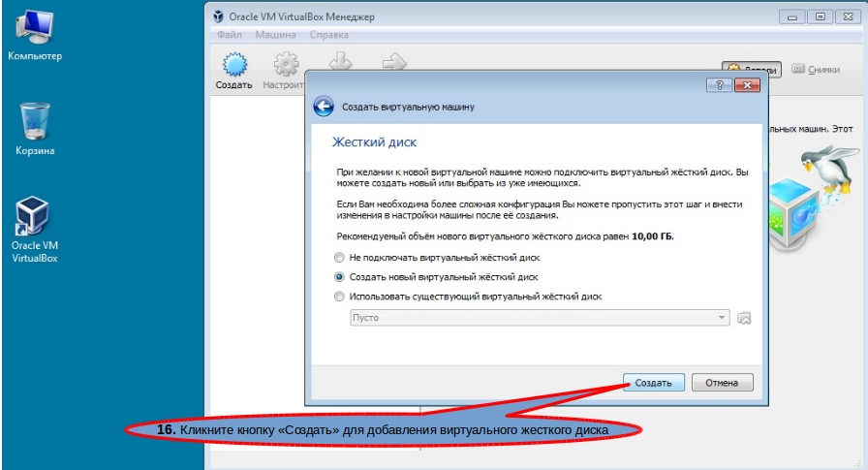Screen dimensions: 868x470
Task: Click the Отмена button
Action: tap(722, 383)
